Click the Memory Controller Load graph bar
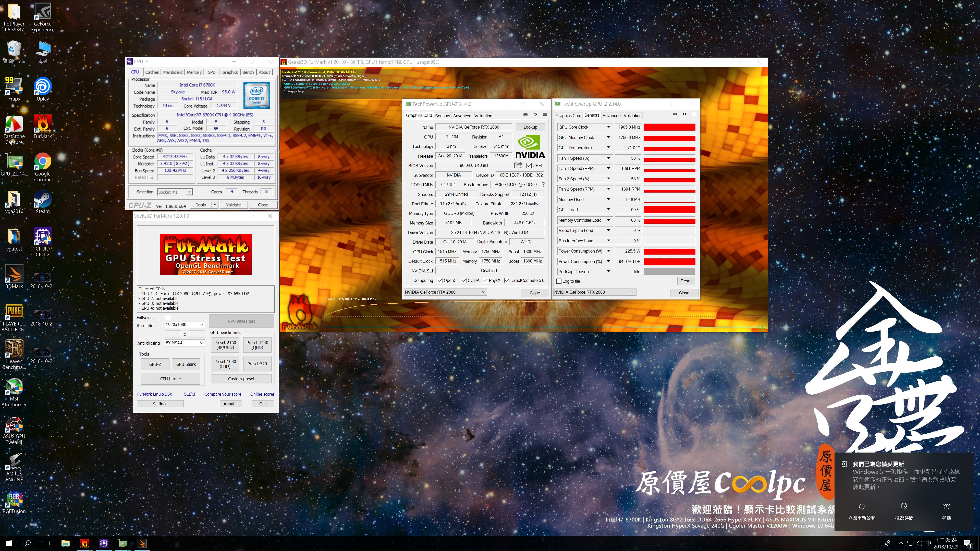This screenshot has width=980, height=551. pyautogui.click(x=669, y=221)
